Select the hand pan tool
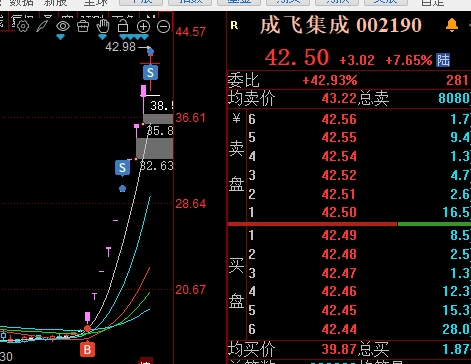Viewport: 471px width, 364px height. pos(103,26)
